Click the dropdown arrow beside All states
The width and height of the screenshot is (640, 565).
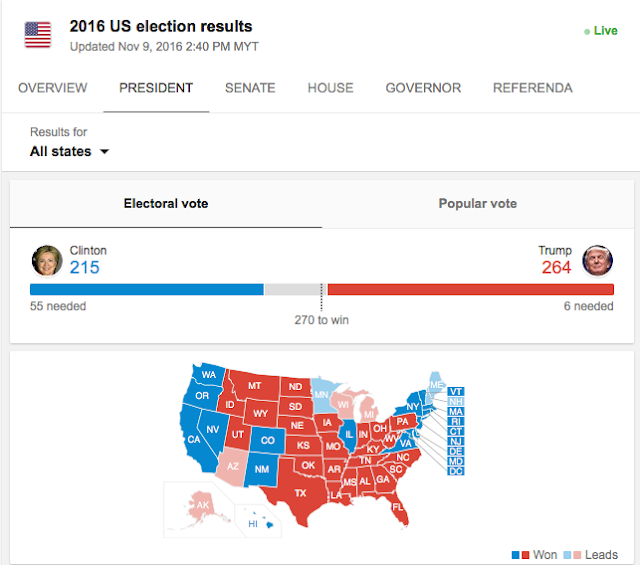click(105, 152)
